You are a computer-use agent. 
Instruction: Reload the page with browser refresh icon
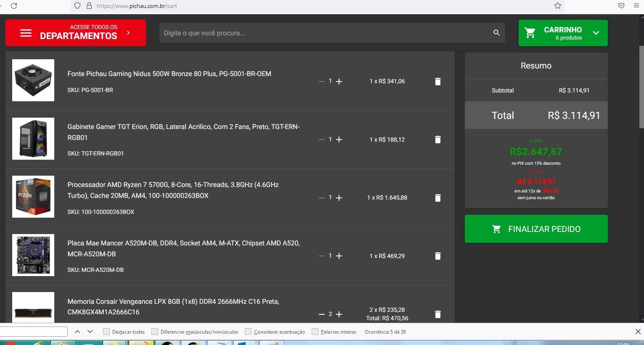[14, 6]
